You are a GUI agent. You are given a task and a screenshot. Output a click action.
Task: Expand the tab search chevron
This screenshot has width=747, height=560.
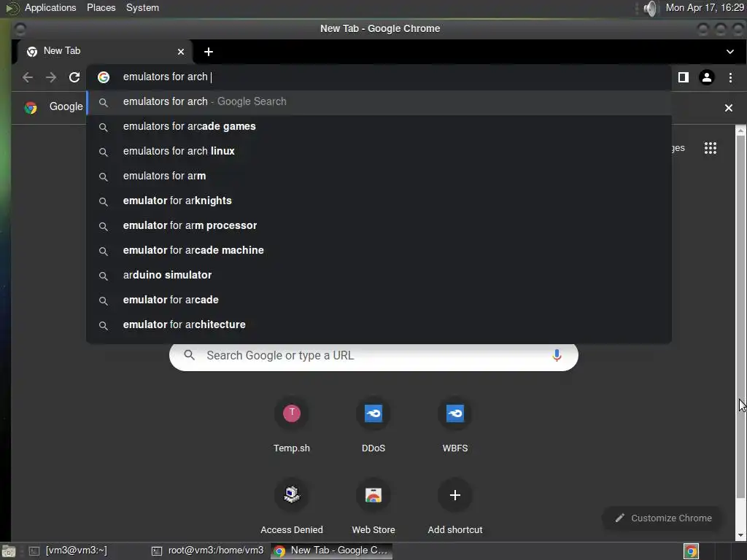click(729, 52)
